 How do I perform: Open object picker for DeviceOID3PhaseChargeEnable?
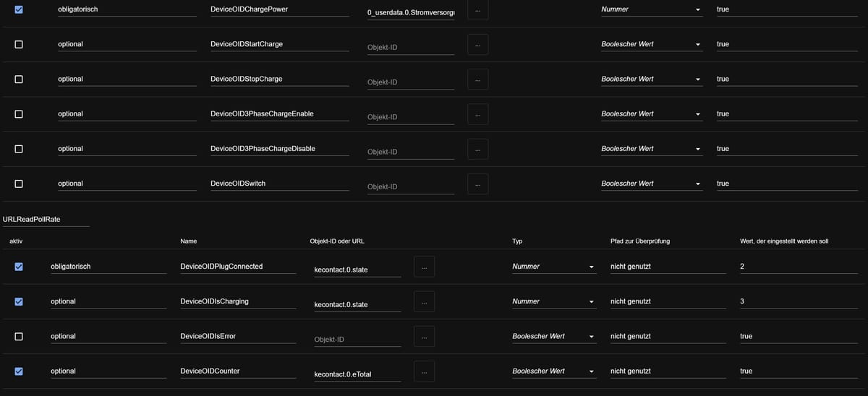[x=477, y=113]
